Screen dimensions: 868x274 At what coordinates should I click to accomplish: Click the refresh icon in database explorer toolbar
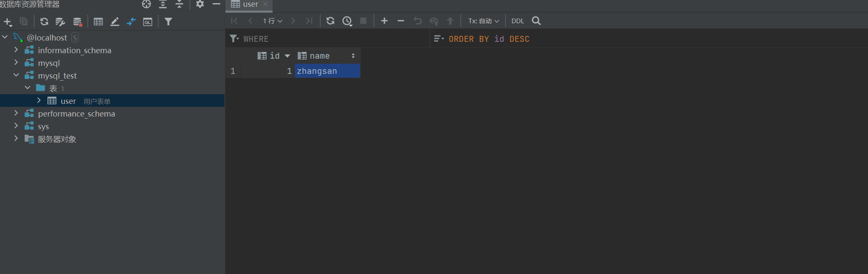(44, 22)
